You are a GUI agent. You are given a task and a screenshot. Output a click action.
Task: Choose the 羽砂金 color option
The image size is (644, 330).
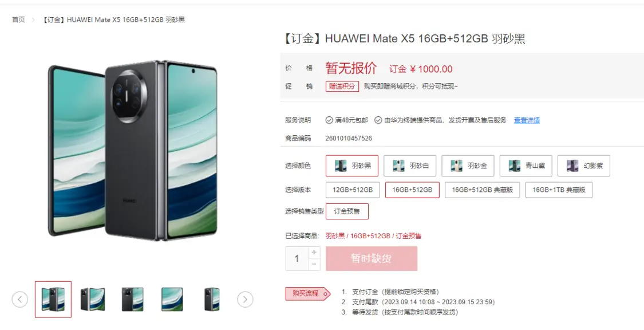tap(468, 166)
